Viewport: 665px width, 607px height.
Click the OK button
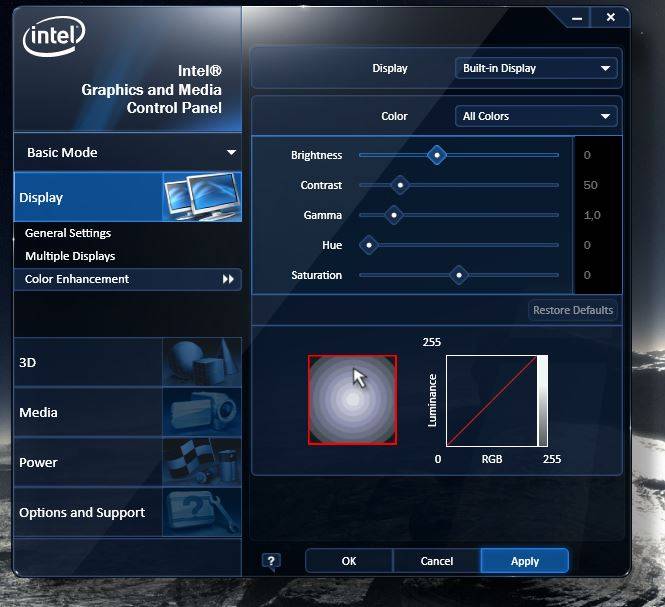349,561
